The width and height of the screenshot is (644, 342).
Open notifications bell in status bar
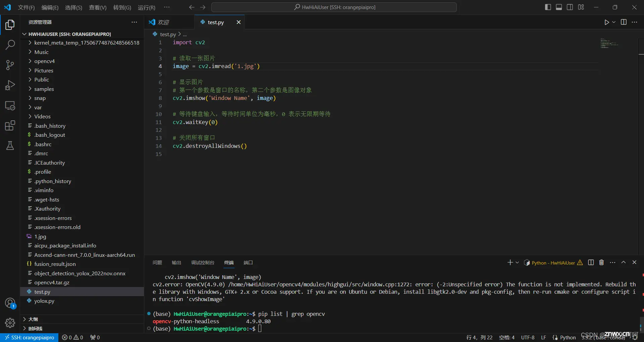[x=635, y=338]
